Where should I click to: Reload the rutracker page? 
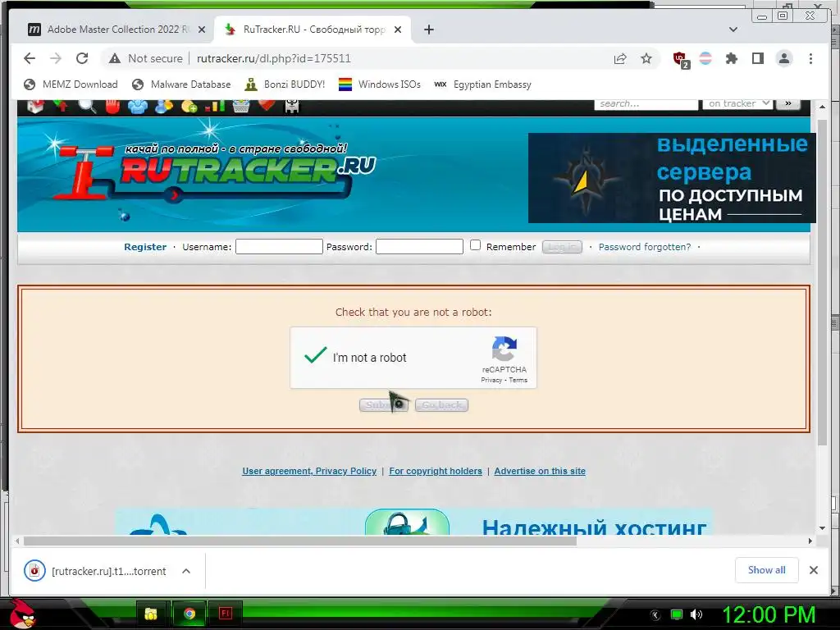tap(82, 58)
